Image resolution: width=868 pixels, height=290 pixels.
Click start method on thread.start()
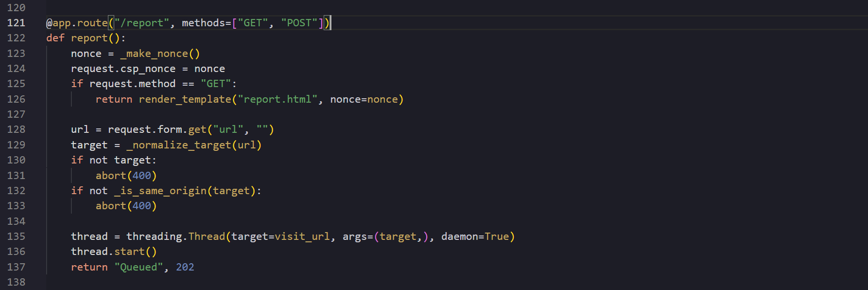click(129, 252)
